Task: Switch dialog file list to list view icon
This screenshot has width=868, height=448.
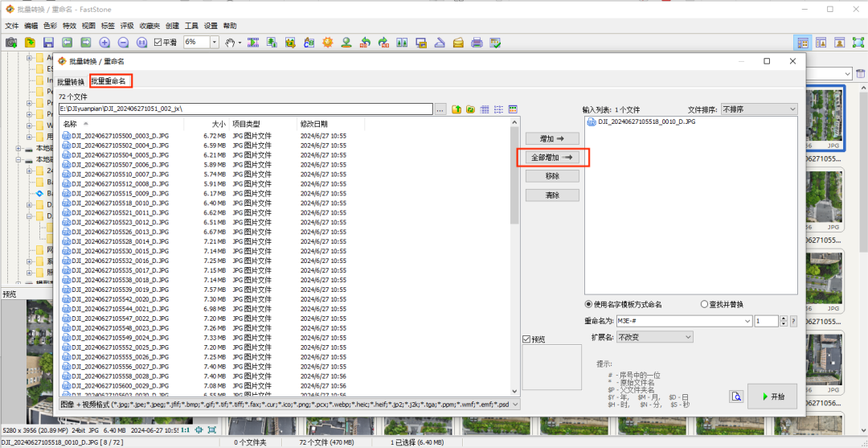Action: click(498, 109)
